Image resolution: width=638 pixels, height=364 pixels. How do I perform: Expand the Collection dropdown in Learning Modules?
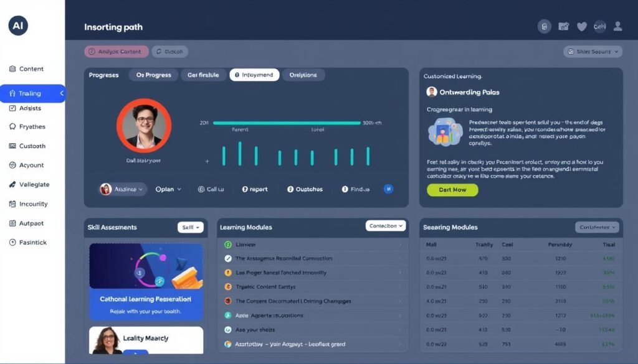385,226
